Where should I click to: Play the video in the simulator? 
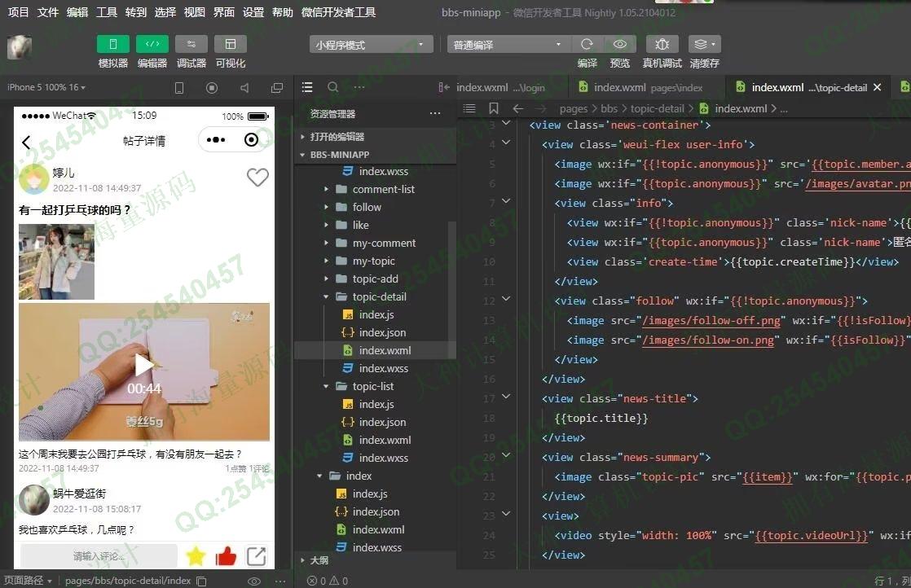[x=144, y=365]
